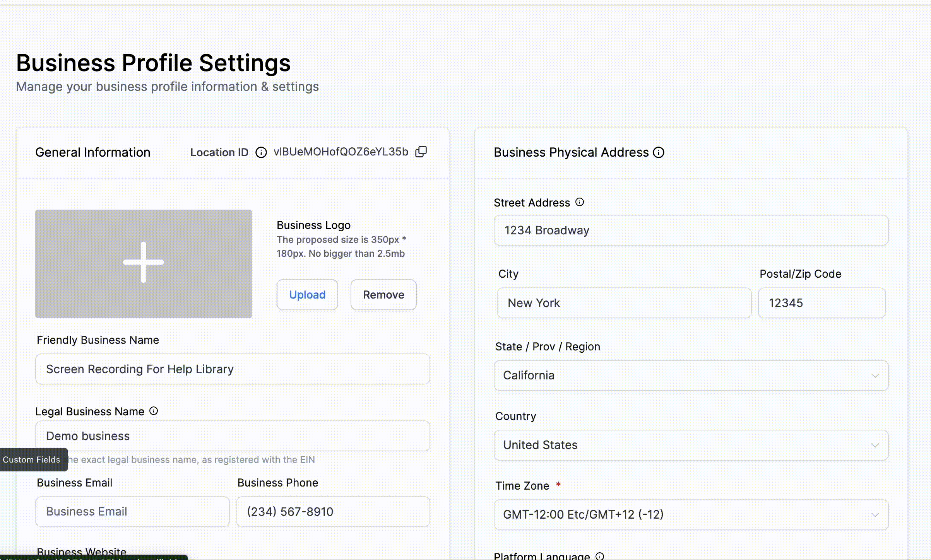Click info icon beside Business Physical Address
Image resolution: width=931 pixels, height=560 pixels.
[x=659, y=152]
